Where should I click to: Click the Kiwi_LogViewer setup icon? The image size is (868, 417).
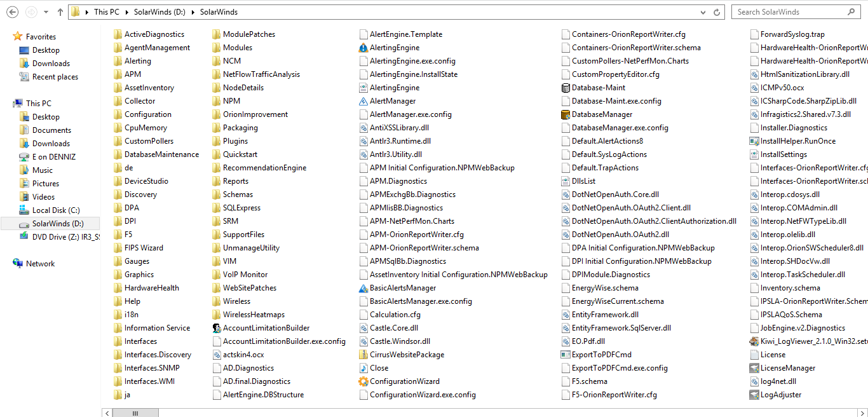coord(754,341)
